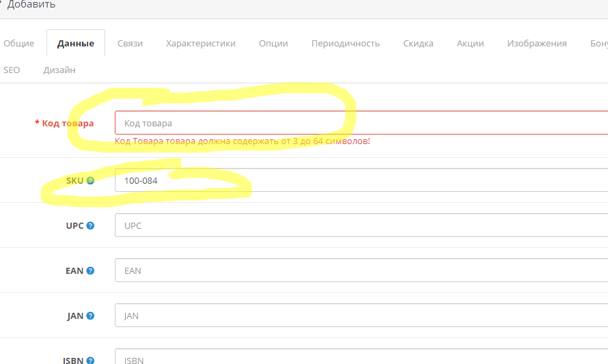Open the Скидка tab
Screen dimensions: 608x364
[418, 43]
